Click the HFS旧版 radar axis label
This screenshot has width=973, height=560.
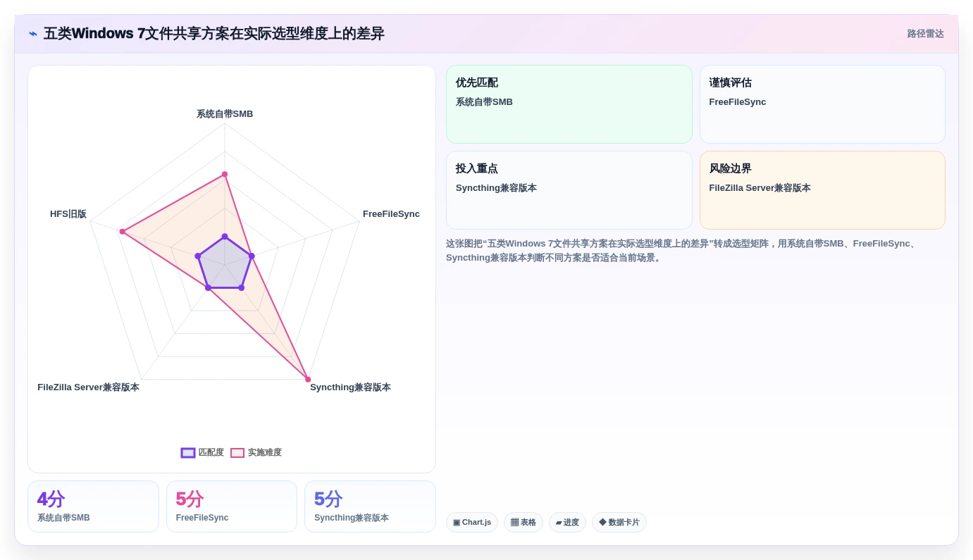[68, 214]
